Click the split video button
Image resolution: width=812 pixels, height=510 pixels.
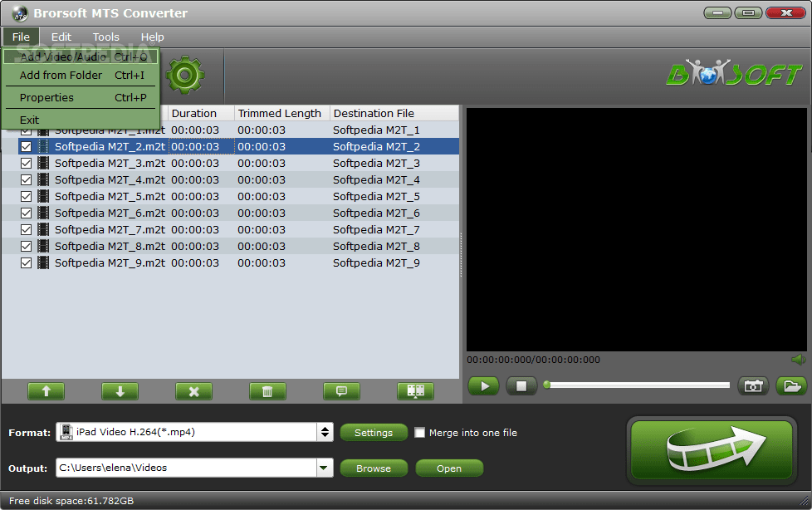415,391
